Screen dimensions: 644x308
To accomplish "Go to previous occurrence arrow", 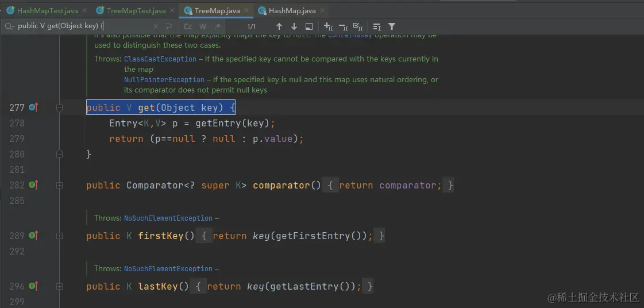I will pos(279,26).
